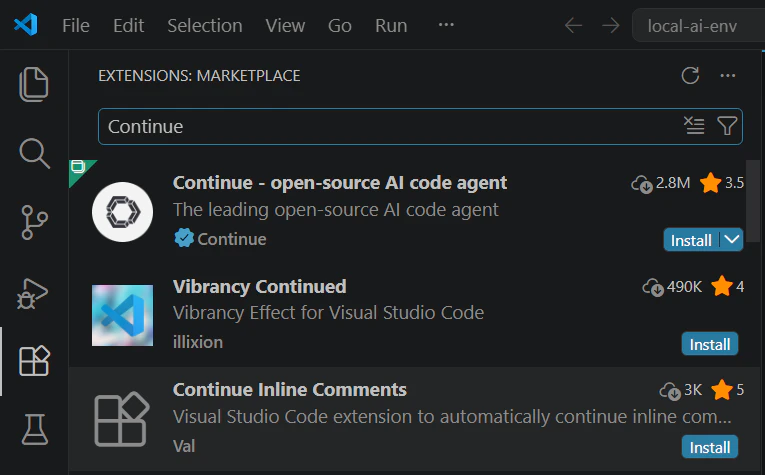The width and height of the screenshot is (765, 475).
Task: Open the Explorer view in activity bar
Action: click(34, 84)
